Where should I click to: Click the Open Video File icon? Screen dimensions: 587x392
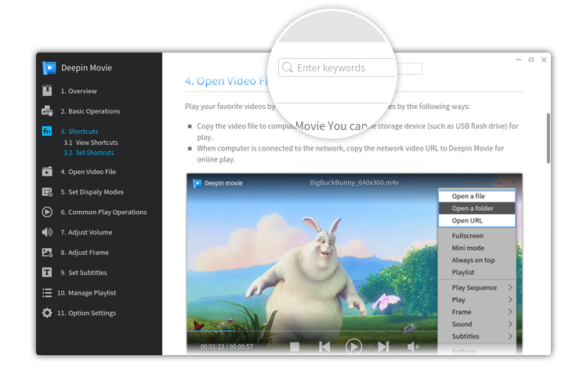pos(47,172)
